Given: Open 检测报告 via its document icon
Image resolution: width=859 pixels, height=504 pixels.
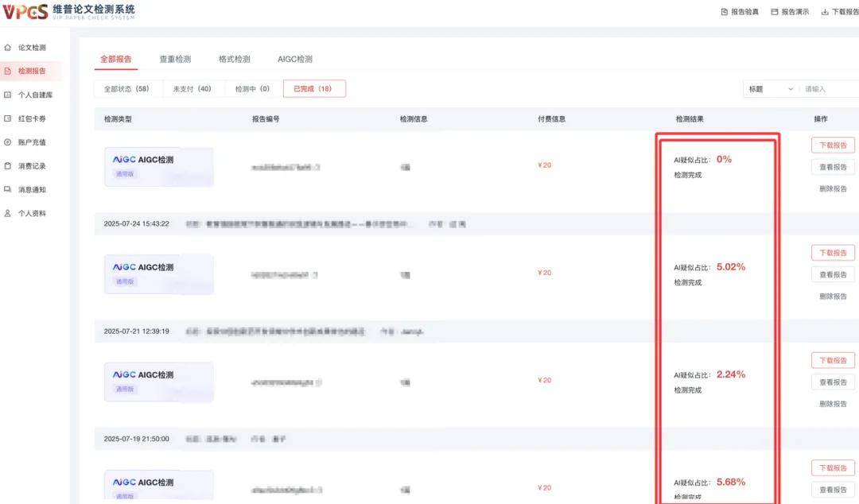Looking at the screenshot, I should tap(9, 70).
